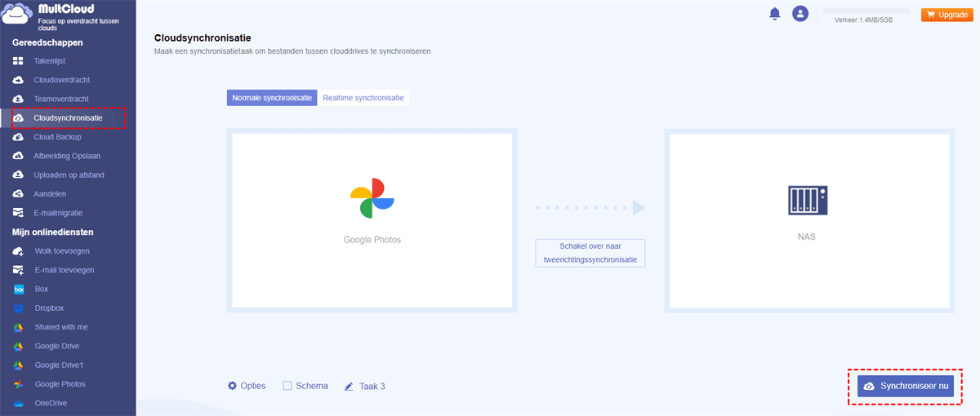The width and height of the screenshot is (980, 416).
Task: Open notifications bell icon
Action: tap(775, 14)
